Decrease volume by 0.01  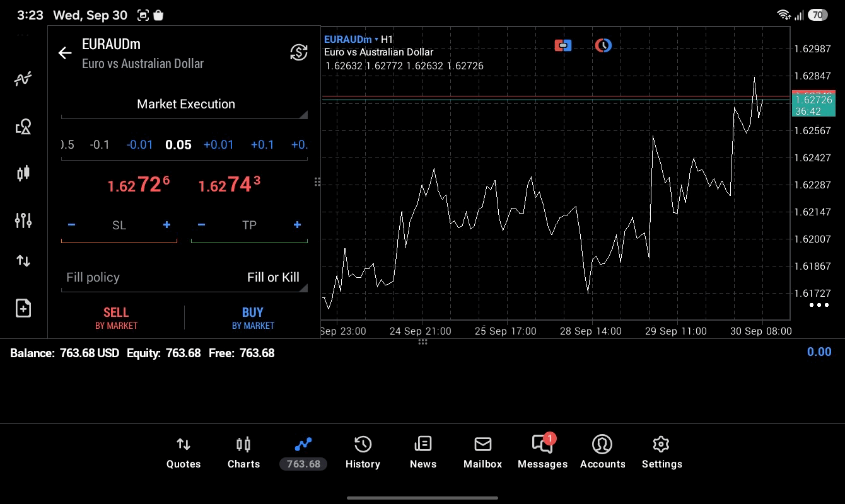click(x=139, y=145)
